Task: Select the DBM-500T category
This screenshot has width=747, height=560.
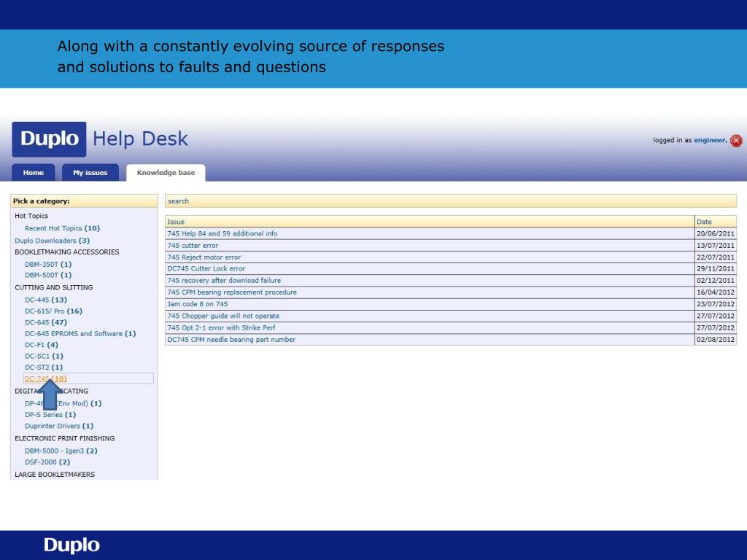Action: coord(48,275)
